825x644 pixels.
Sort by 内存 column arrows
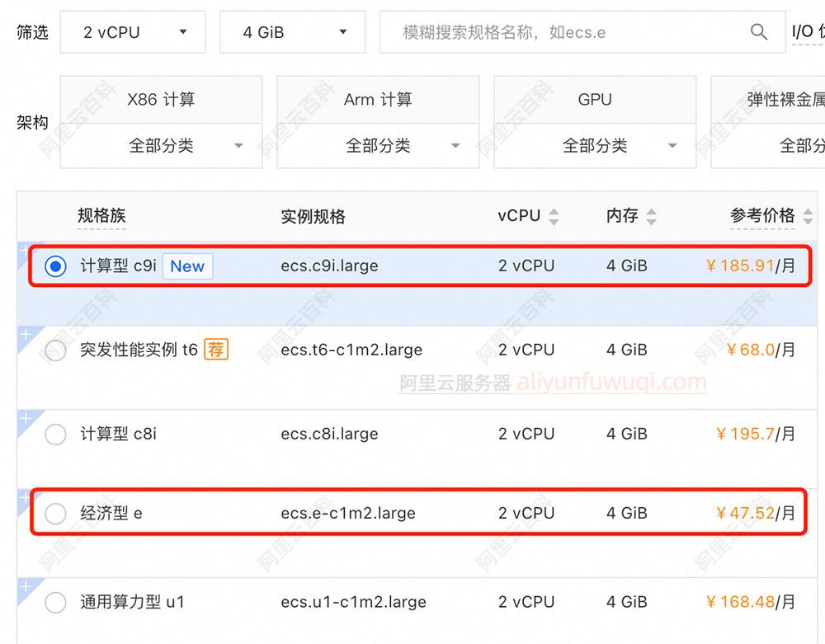pyautogui.click(x=652, y=217)
